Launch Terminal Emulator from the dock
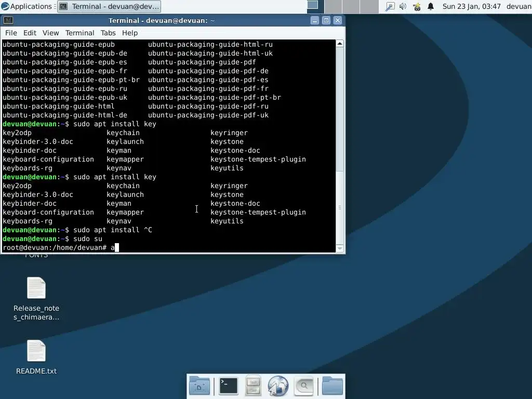This screenshot has height=399, width=532. pyautogui.click(x=229, y=386)
